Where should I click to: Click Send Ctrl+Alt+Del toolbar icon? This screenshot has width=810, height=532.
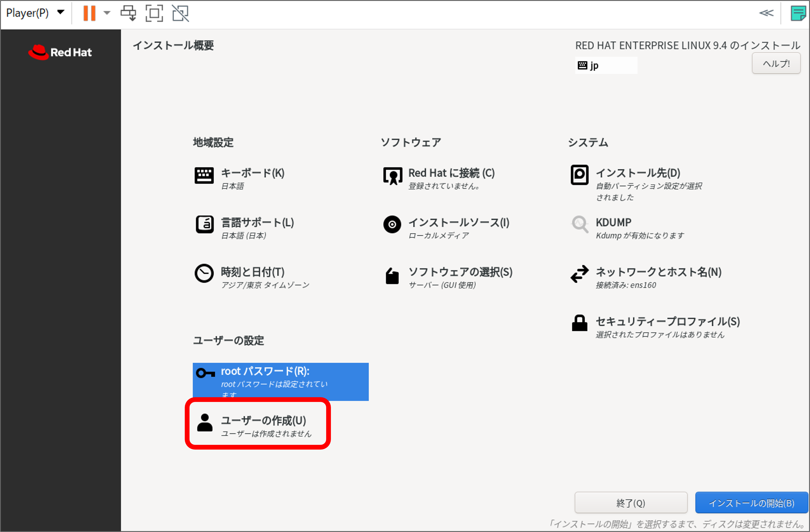point(128,13)
